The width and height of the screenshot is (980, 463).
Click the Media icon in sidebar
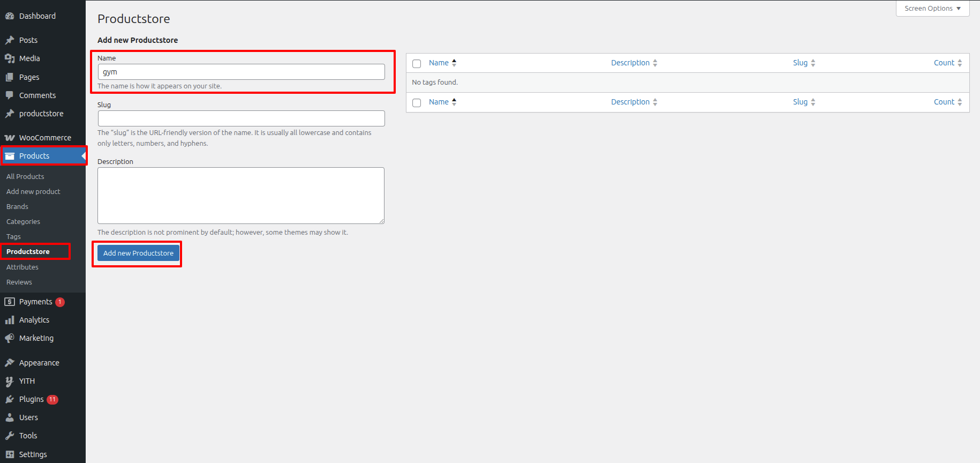tap(10, 58)
